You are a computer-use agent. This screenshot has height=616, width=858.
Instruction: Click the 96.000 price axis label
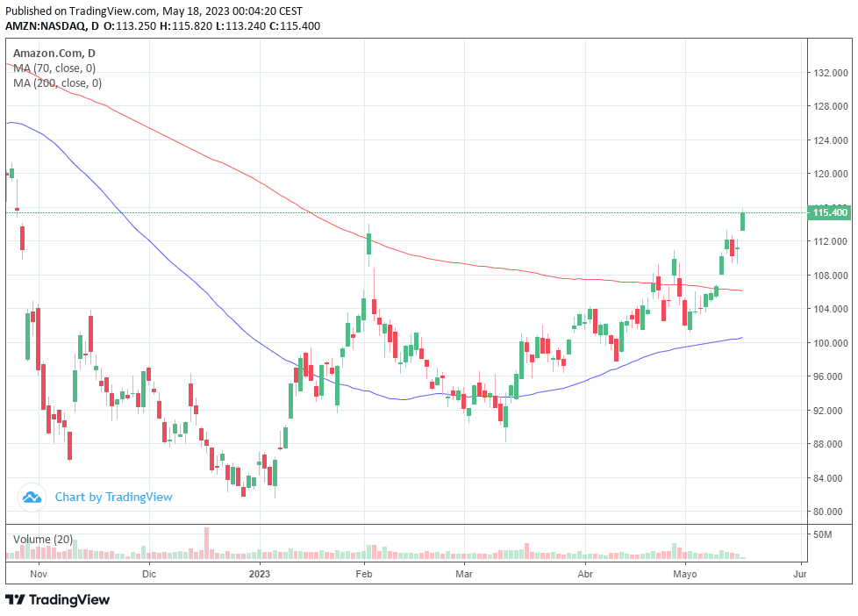click(x=830, y=376)
